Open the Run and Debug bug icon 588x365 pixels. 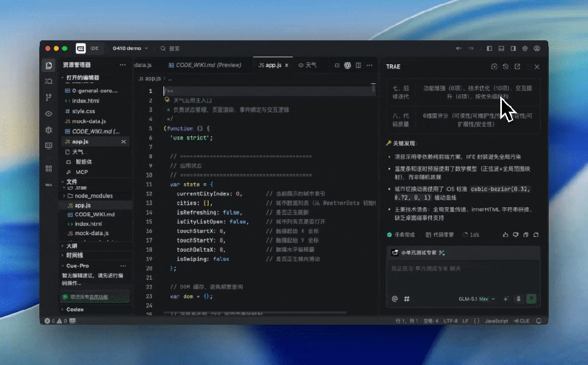[x=49, y=130]
